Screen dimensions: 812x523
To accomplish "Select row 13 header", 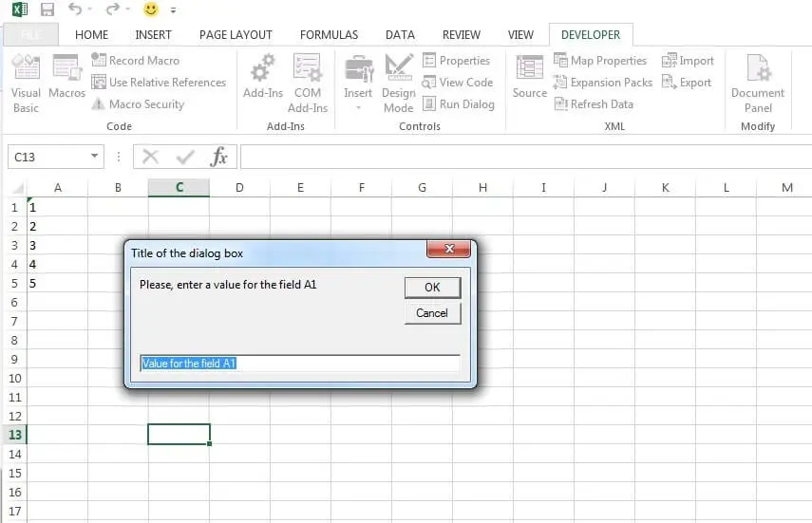I will pos(14,435).
